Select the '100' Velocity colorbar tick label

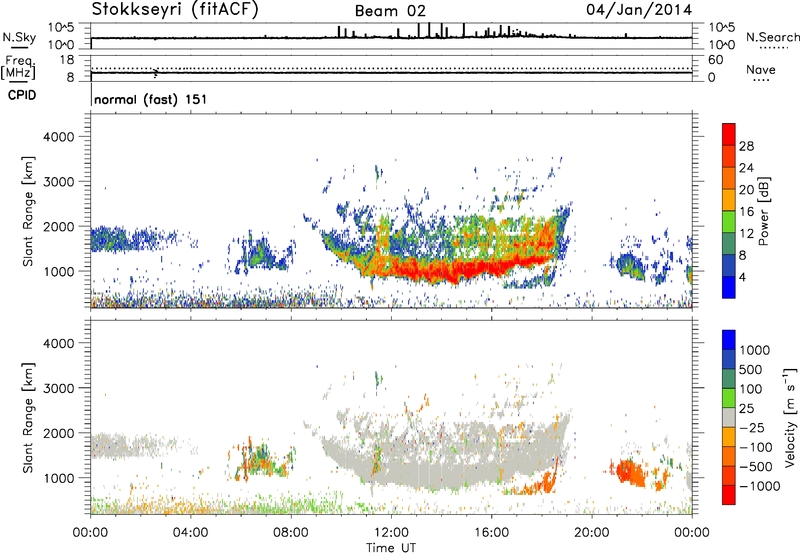750,389
